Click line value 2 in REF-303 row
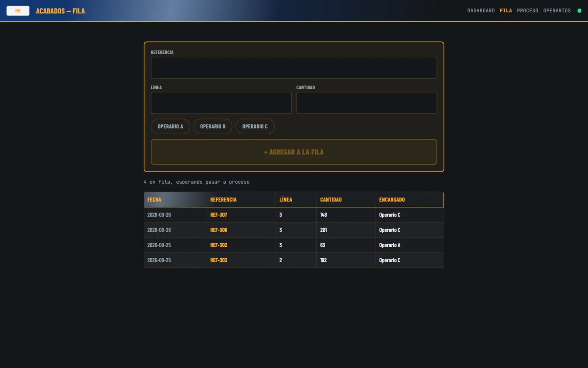 tap(280, 260)
